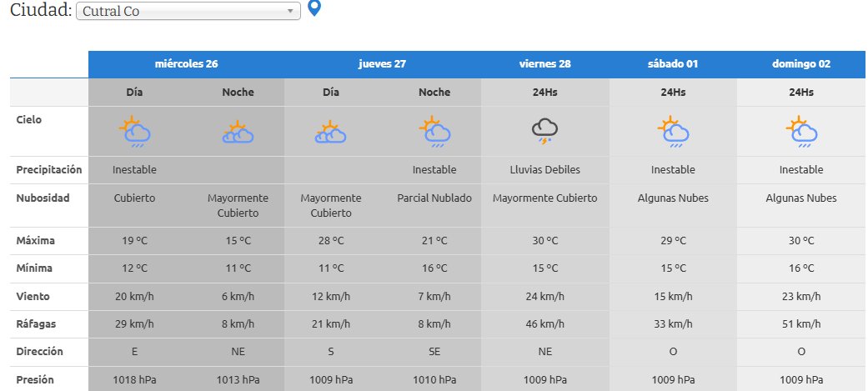
Task: Click the 24Hs subheader under viernes 28
Action: point(545,93)
